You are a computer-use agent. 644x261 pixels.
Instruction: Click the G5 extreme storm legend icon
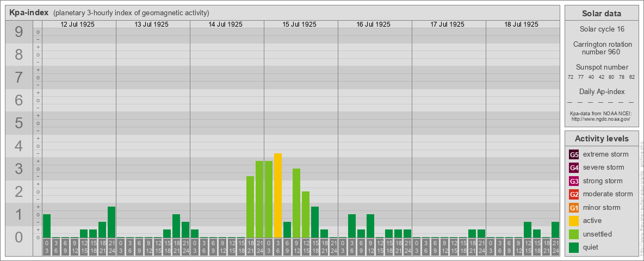point(574,155)
